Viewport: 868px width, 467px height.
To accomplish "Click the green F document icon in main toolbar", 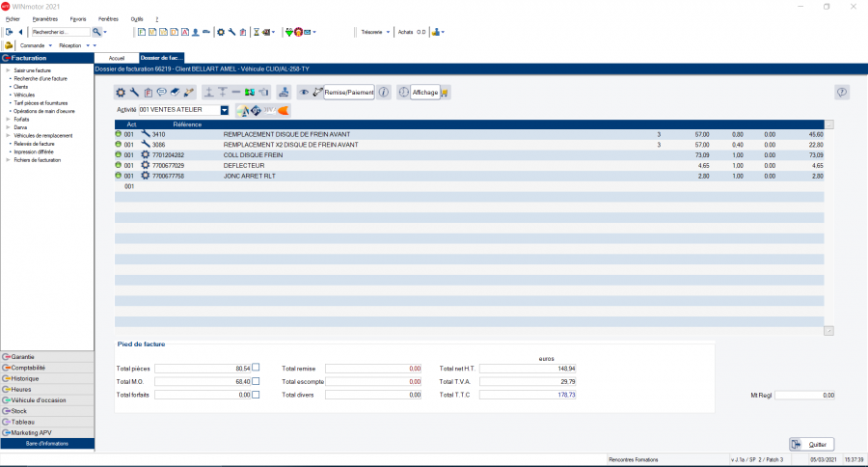I will pyautogui.click(x=142, y=32).
